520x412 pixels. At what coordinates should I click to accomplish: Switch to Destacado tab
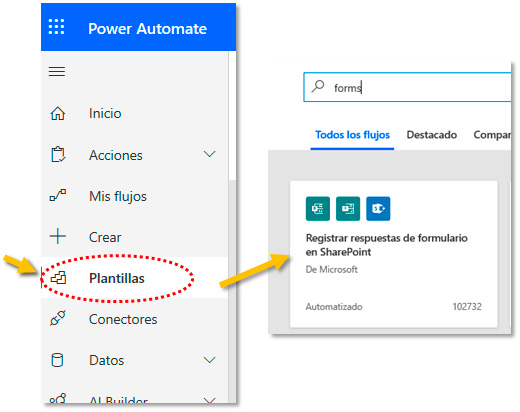pos(432,135)
